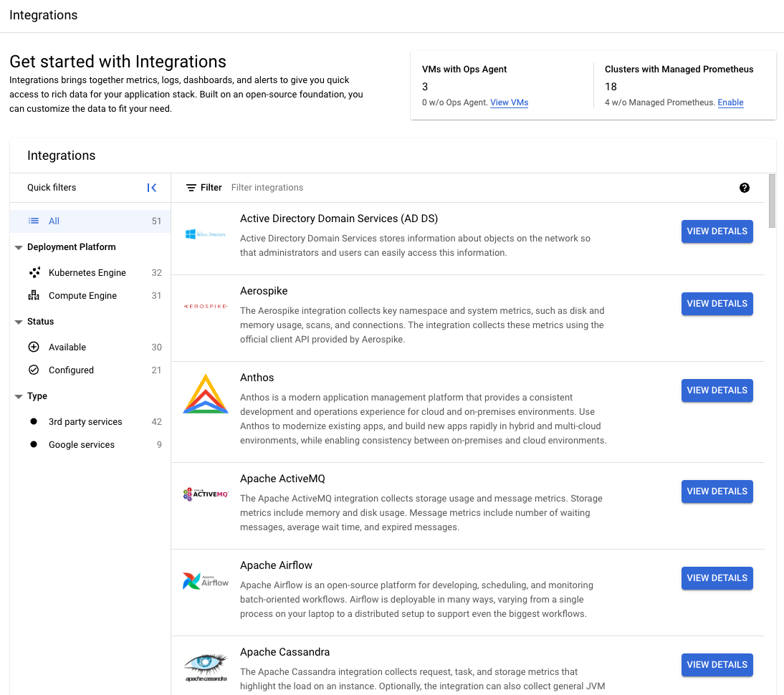Viewport: 784px width, 695px height.
Task: Collapse the Deployment Platform section
Action: pos(18,246)
